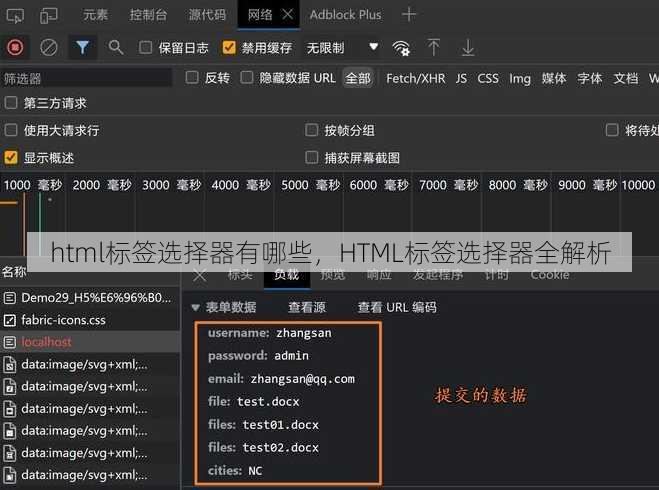The height and width of the screenshot is (490, 659).
Task: Open network conditions wifi settings icon
Action: (401, 48)
